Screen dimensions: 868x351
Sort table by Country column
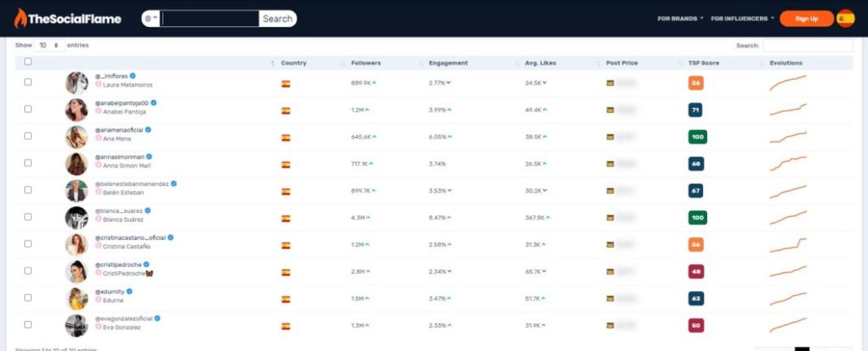click(293, 63)
